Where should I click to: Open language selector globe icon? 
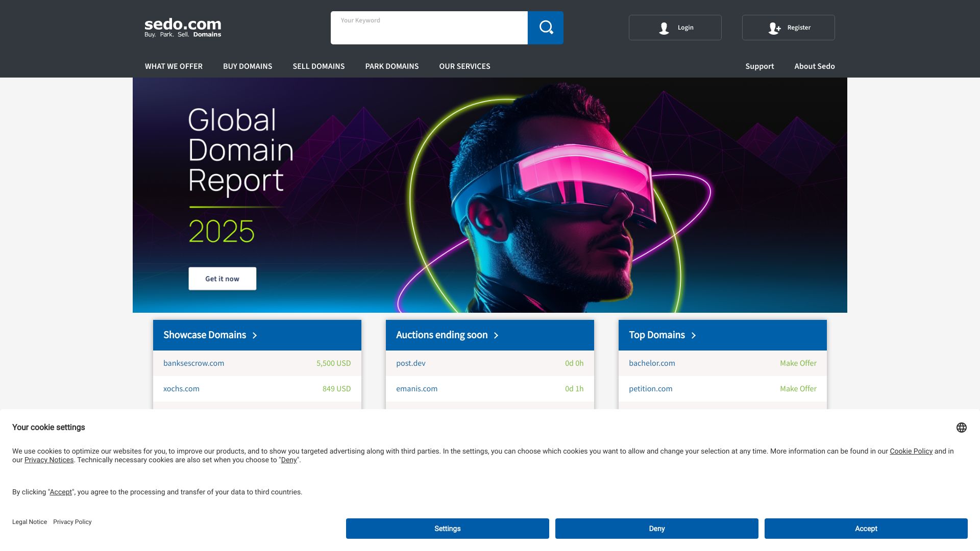[962, 428]
